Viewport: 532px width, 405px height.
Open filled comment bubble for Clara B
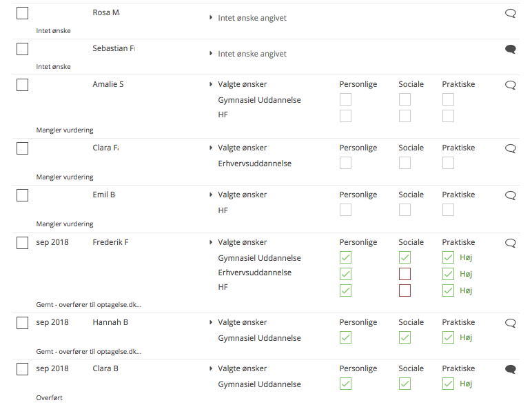pos(510,369)
